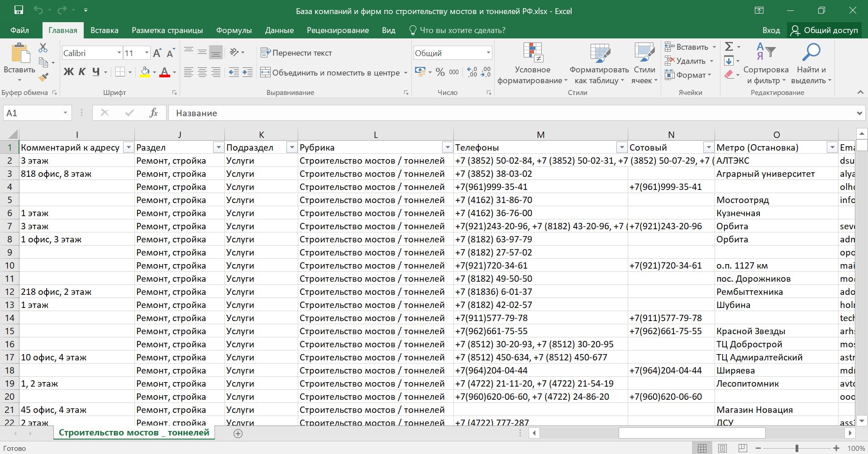Increase the font size with the large A icon
868x454 pixels.
[x=157, y=53]
